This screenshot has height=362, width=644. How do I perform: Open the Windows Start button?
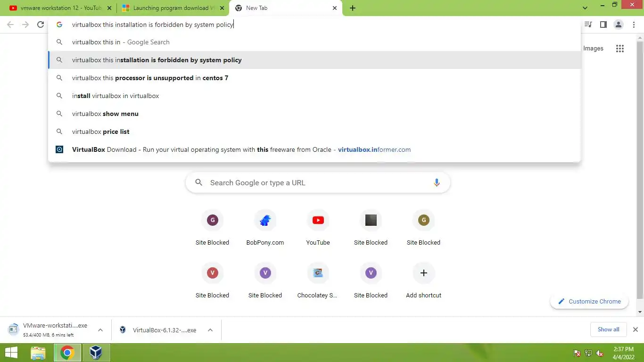point(11,353)
